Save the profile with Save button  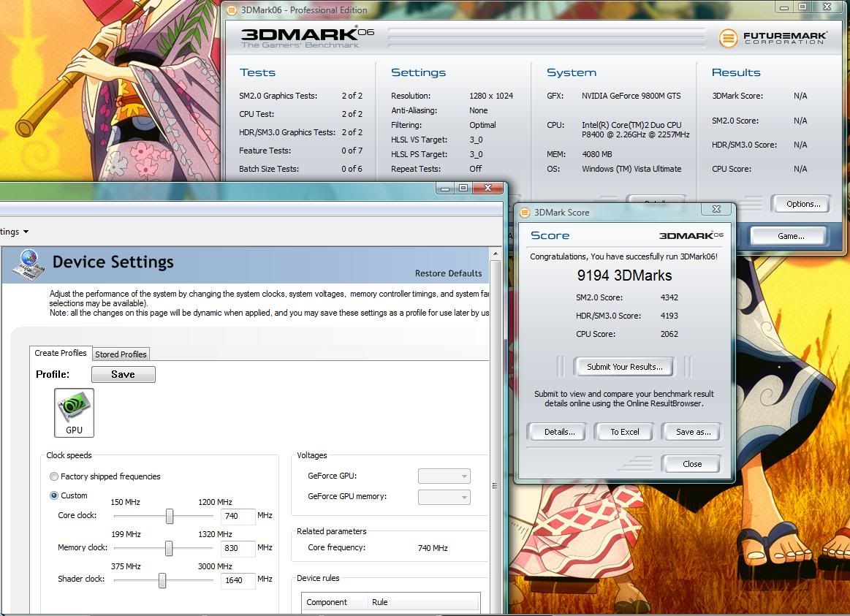(123, 374)
